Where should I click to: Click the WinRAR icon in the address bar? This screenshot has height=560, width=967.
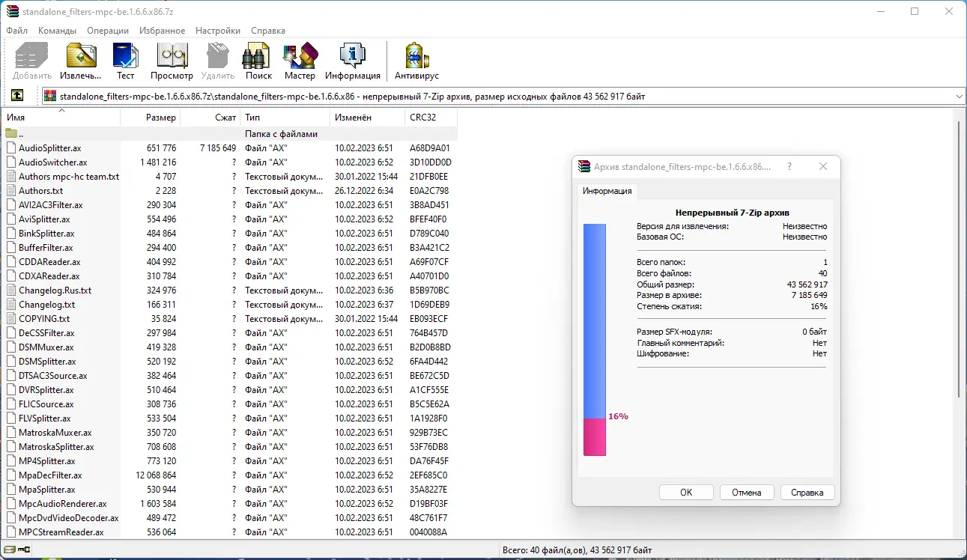click(x=50, y=96)
